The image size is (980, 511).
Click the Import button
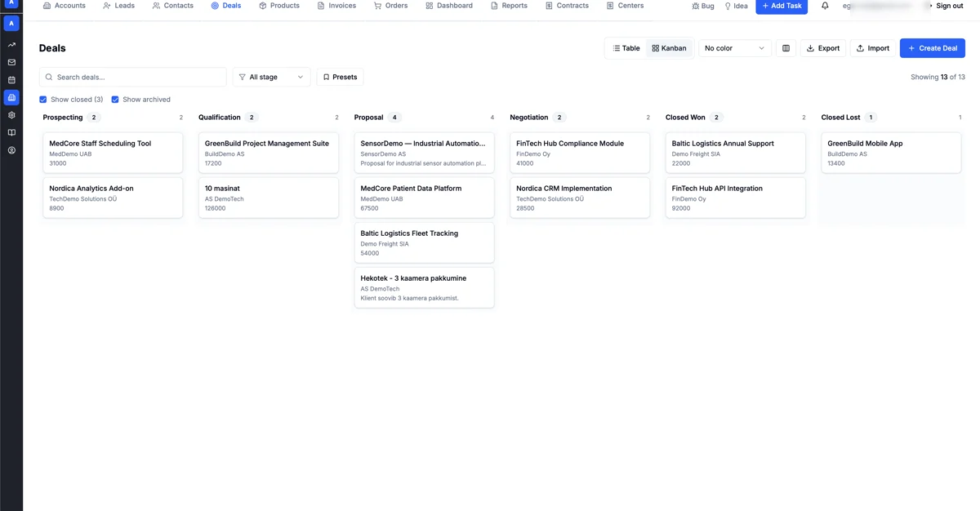click(x=873, y=48)
